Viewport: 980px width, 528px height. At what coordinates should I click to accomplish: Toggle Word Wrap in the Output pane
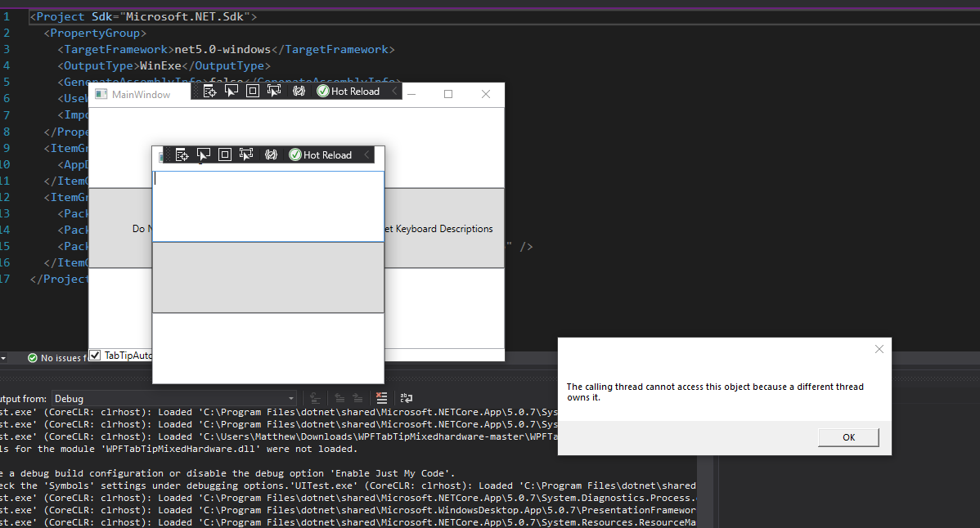[407, 398]
